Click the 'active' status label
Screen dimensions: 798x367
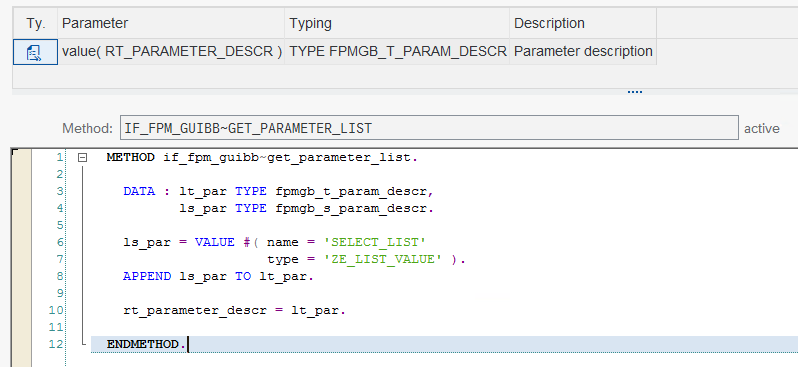(x=761, y=129)
